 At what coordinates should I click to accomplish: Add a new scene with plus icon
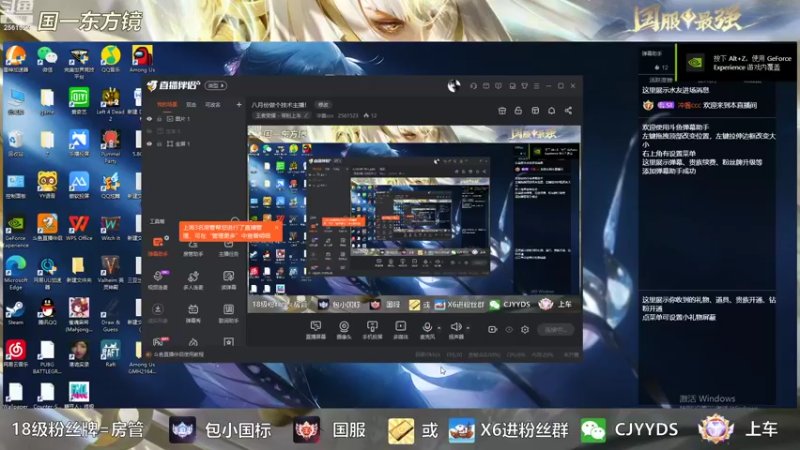point(239,105)
